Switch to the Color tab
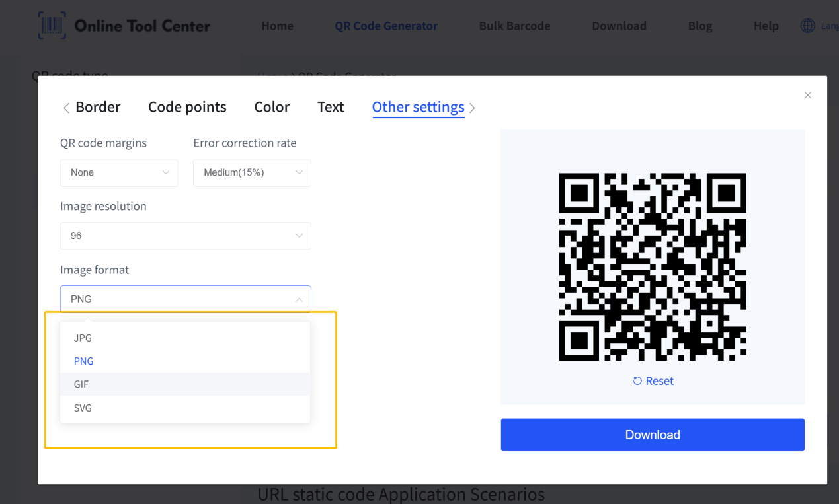Viewport: 839px width, 504px height. click(x=272, y=107)
